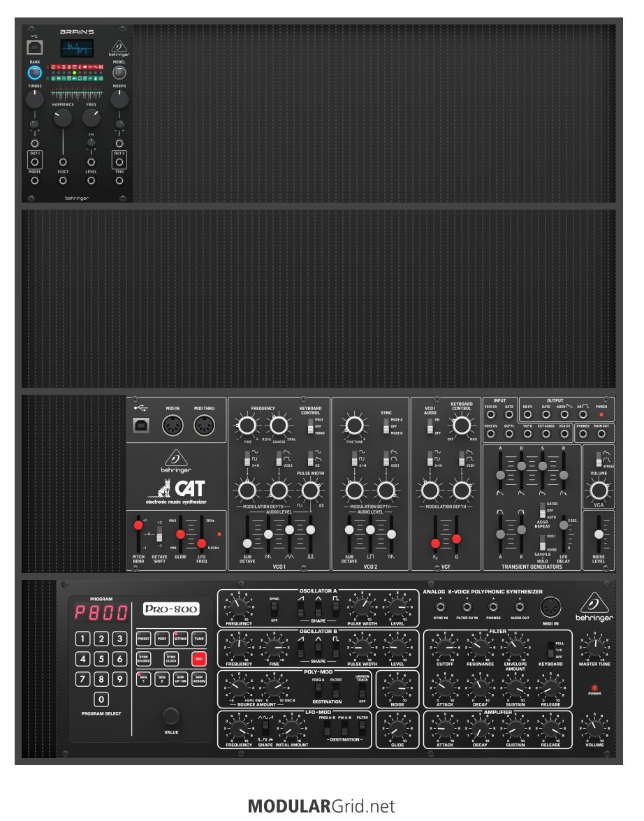
Task: Click the Brains TIMBRE knob
Action: click(x=34, y=99)
